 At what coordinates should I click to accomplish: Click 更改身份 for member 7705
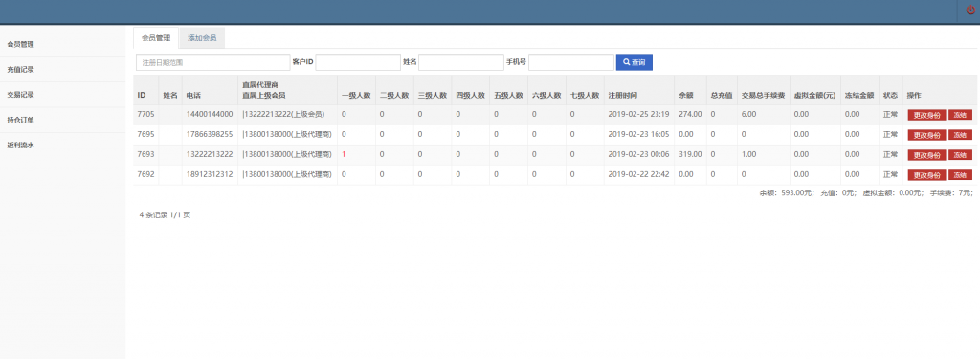(926, 115)
